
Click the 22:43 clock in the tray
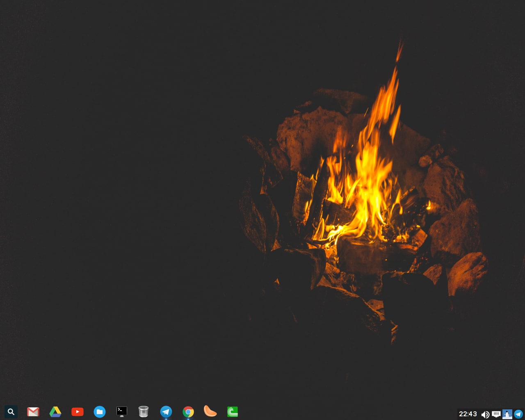468,414
